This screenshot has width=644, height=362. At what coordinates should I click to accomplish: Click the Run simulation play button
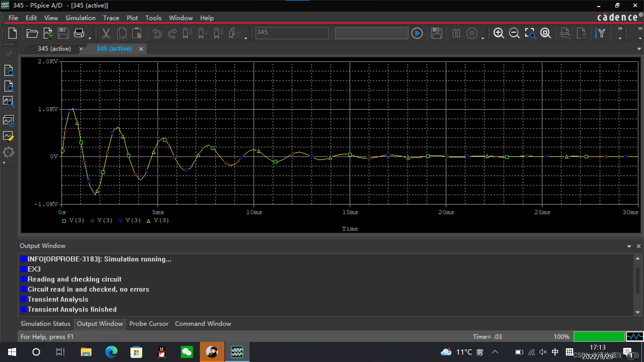click(x=417, y=33)
